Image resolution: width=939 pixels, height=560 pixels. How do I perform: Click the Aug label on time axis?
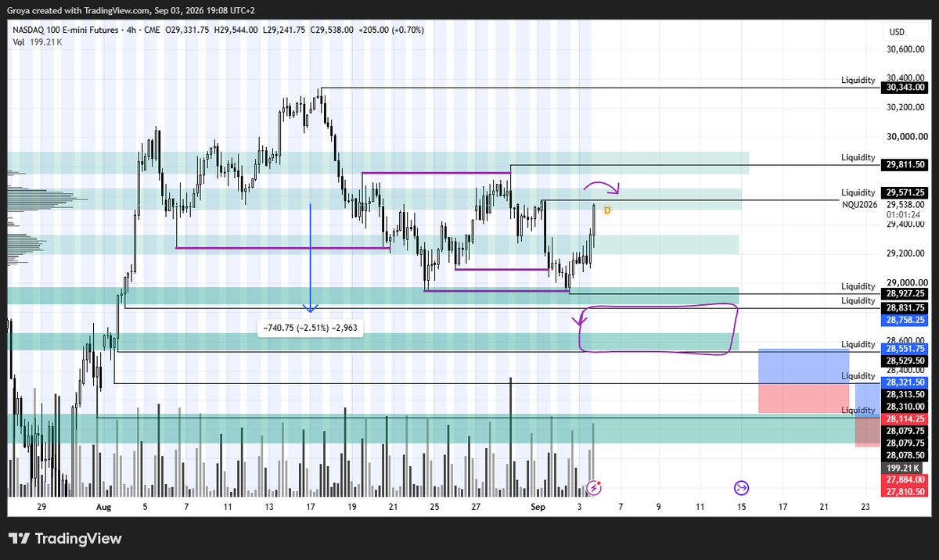[x=104, y=508]
